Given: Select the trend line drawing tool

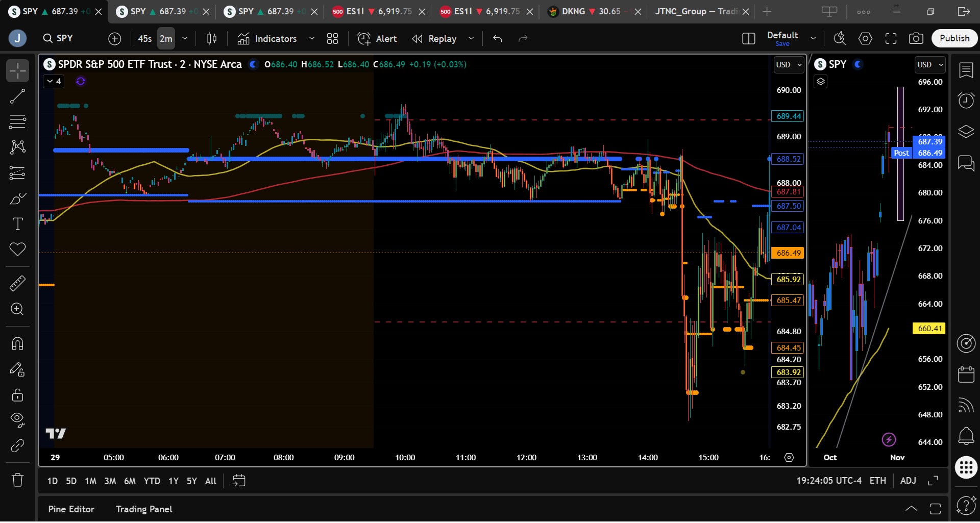Looking at the screenshot, I should (17, 96).
